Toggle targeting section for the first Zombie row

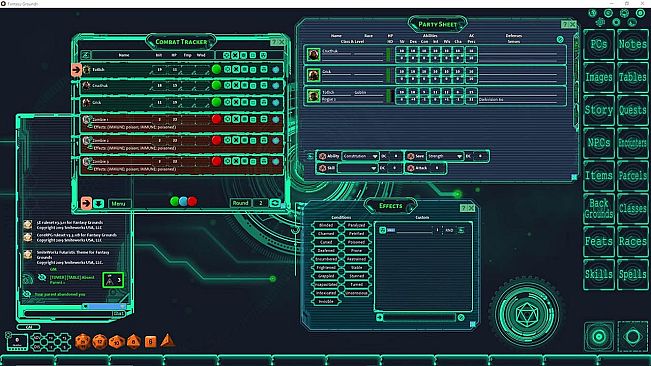point(227,119)
